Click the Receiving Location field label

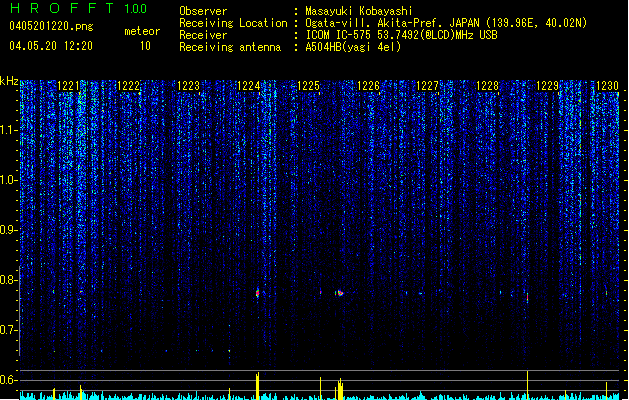233,23
